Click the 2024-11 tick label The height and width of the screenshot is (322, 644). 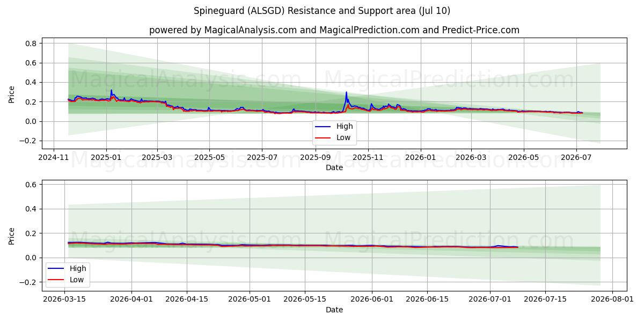(54, 158)
